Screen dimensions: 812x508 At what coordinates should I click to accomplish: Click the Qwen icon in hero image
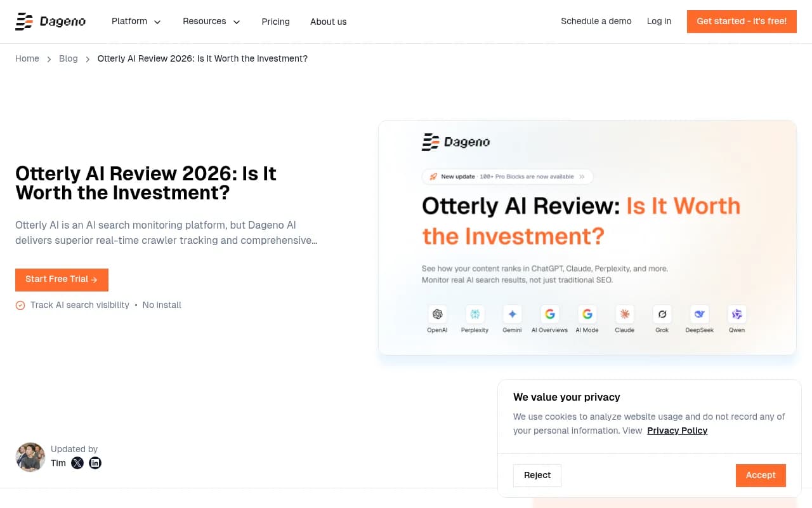pyautogui.click(x=737, y=314)
